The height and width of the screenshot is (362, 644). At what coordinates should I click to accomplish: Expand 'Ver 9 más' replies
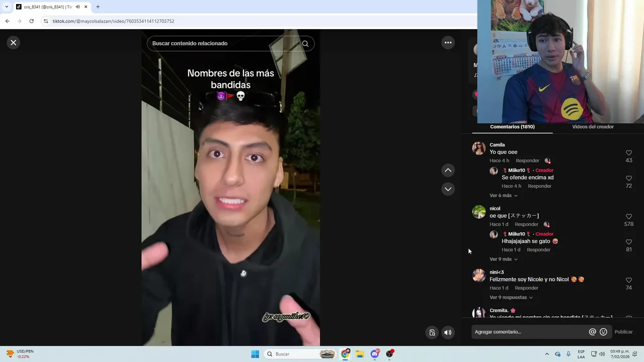pyautogui.click(x=503, y=259)
